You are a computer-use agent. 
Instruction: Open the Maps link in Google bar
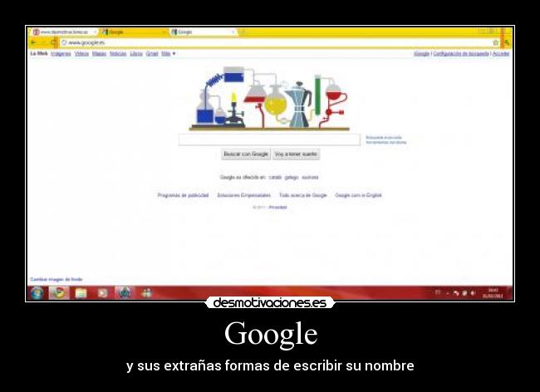click(99, 54)
